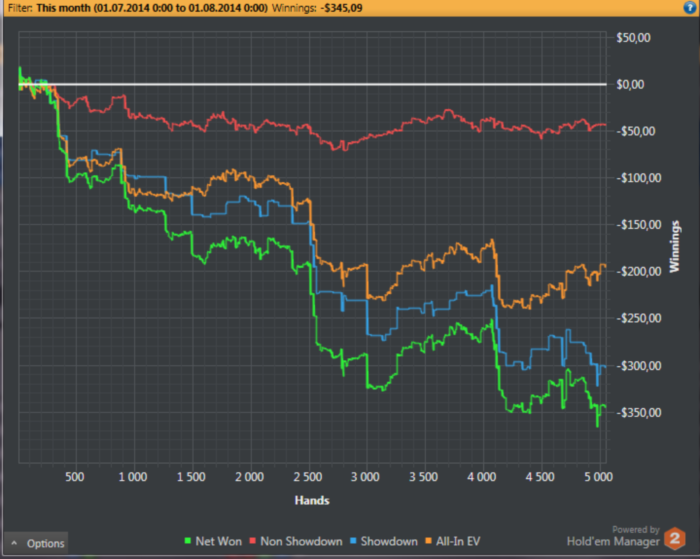
Task: Click the $0,00 y-axis label
Action: point(630,84)
